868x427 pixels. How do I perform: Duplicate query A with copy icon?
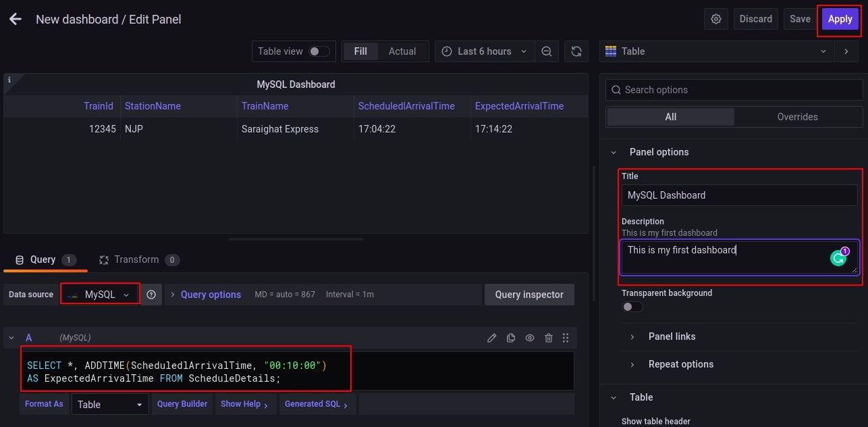(511, 338)
